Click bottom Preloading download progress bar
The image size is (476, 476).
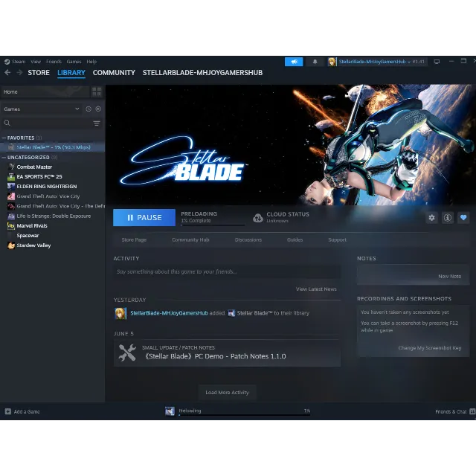click(245, 415)
